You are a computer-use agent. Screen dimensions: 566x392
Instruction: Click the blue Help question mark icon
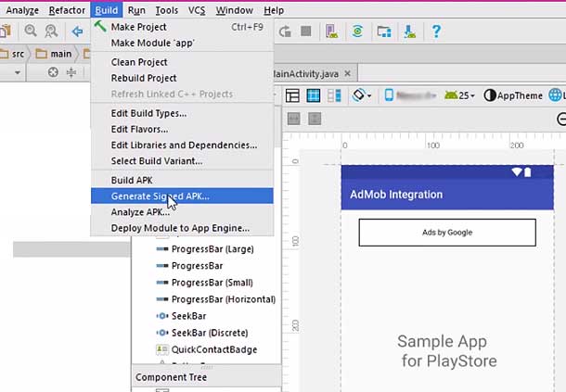[x=436, y=32]
